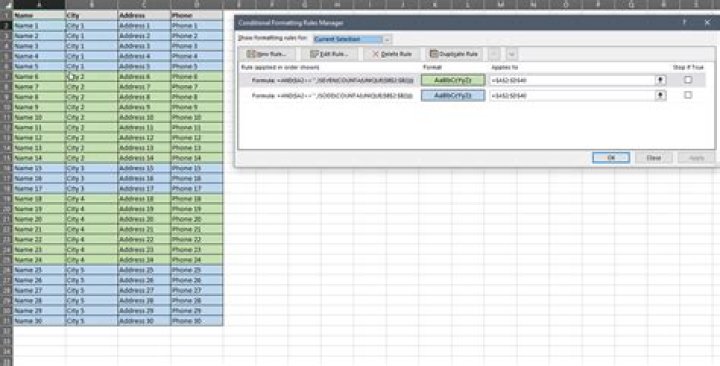The height and width of the screenshot is (366, 720).
Task: Click the Edit Rule button
Action: click(330, 54)
